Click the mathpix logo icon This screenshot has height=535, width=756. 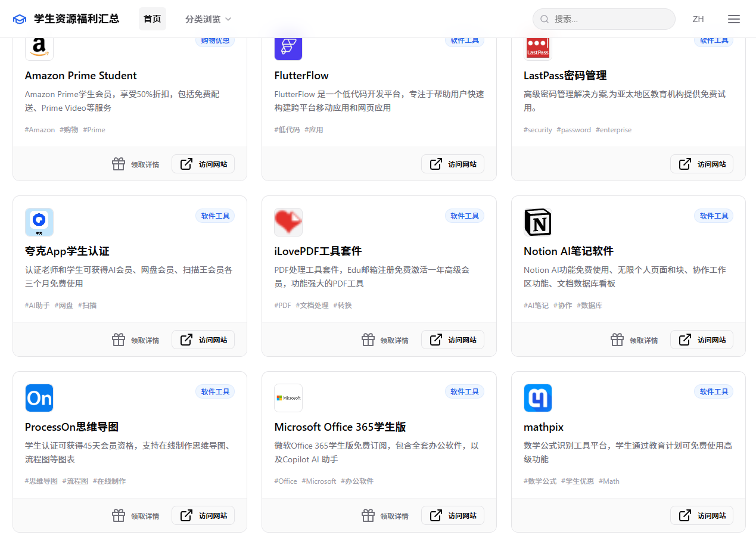click(538, 397)
